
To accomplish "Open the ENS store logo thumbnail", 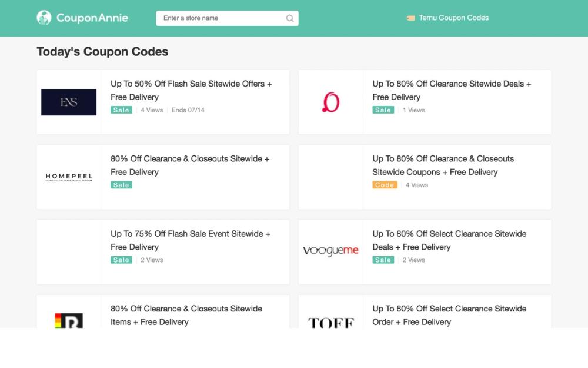I will pyautogui.click(x=69, y=102).
